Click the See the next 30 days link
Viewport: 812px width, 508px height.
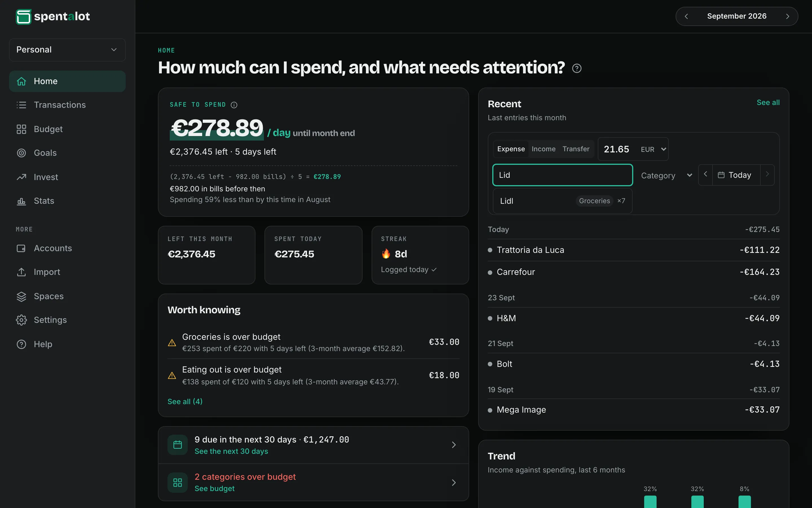(231, 451)
